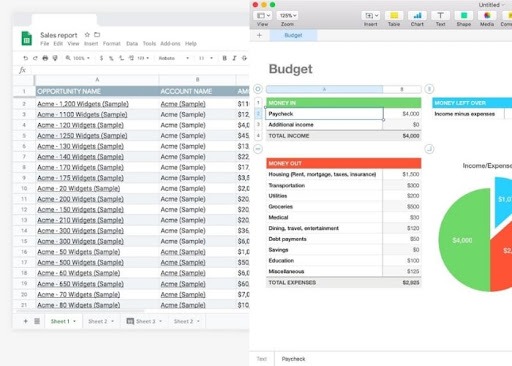Open Acme - 175 Widgets (Sample) link
This screenshot has width=512, height=366.
(80, 178)
